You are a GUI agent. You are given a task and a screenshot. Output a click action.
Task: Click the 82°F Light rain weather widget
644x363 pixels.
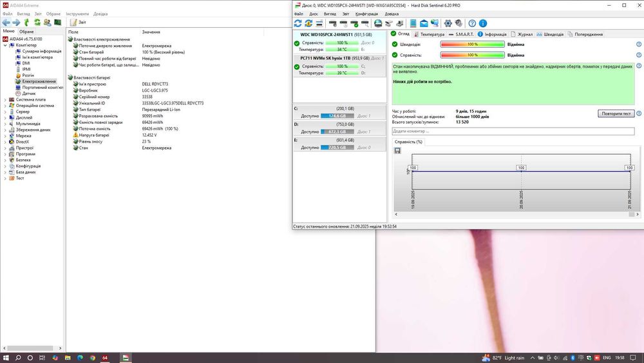(x=503, y=358)
